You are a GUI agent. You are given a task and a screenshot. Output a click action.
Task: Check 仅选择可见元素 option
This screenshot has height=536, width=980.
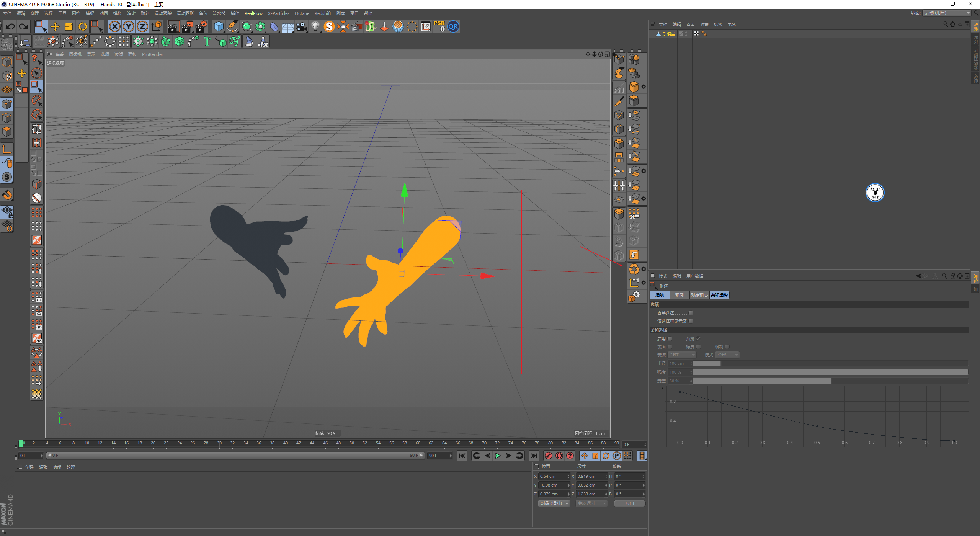[691, 321]
